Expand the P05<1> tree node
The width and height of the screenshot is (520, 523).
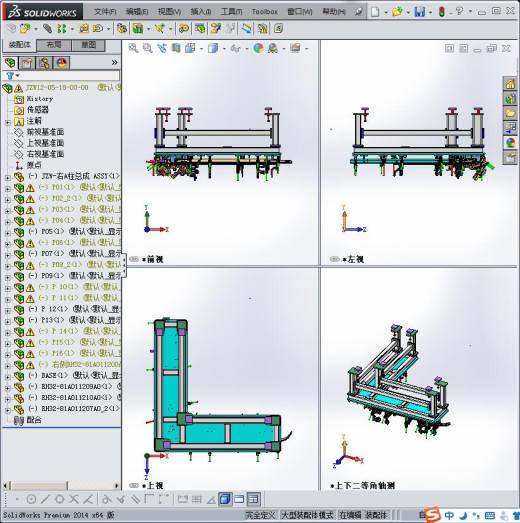click(8, 232)
